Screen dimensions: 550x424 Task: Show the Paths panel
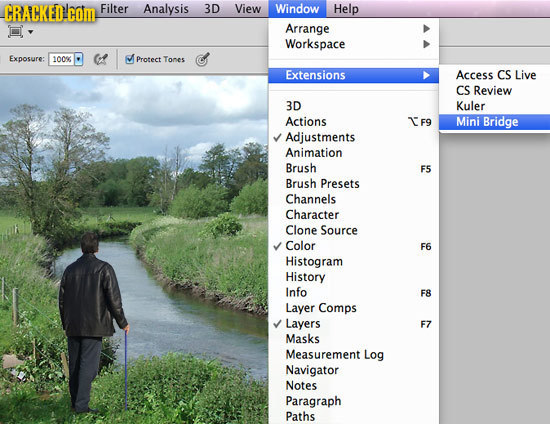click(354, 416)
